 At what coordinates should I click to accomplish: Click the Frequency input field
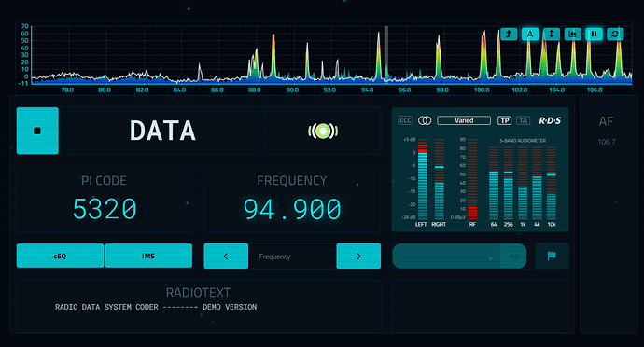(x=292, y=257)
